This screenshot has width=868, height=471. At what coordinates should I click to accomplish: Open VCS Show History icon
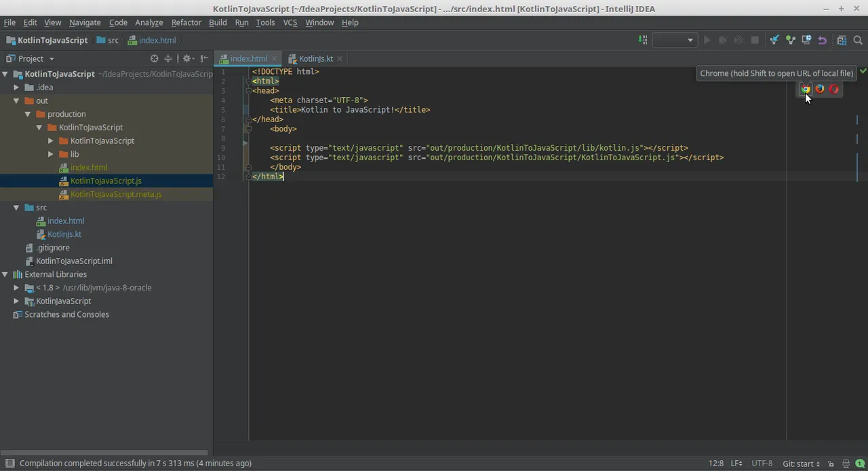(x=806, y=40)
